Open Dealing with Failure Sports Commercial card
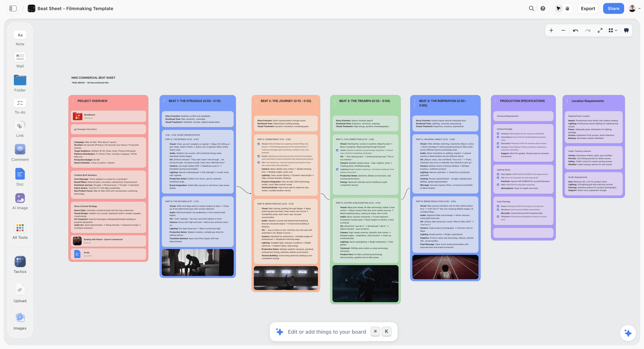Image resolution: width=644 pixels, height=349 pixels. (x=108, y=241)
